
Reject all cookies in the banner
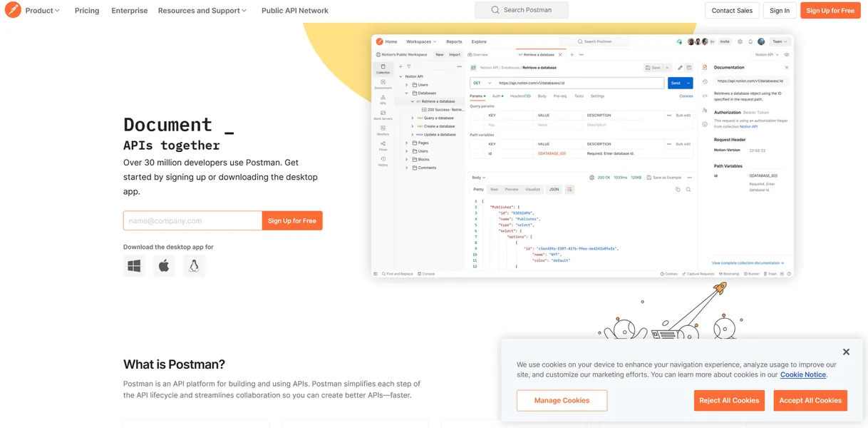click(x=729, y=400)
